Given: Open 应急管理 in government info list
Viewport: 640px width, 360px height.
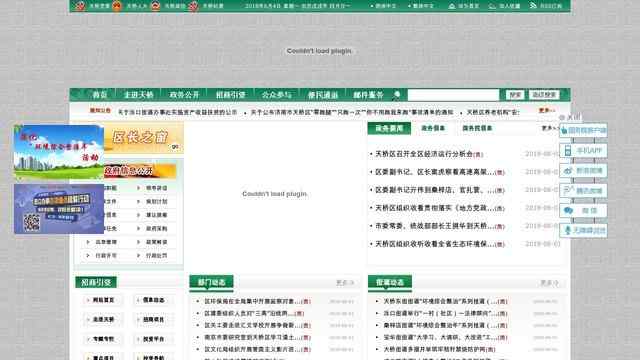Looking at the screenshot, I should (x=106, y=242).
